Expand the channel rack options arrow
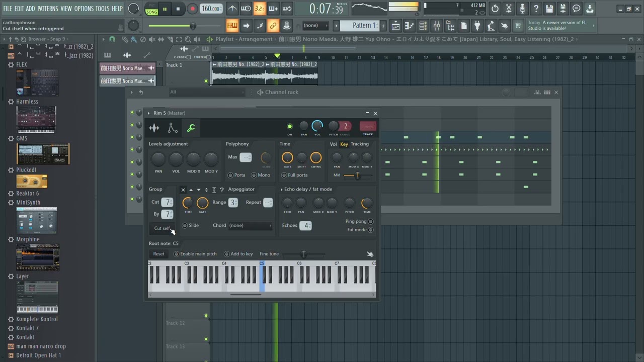Image resolution: width=644 pixels, height=362 pixels. pyautogui.click(x=132, y=92)
